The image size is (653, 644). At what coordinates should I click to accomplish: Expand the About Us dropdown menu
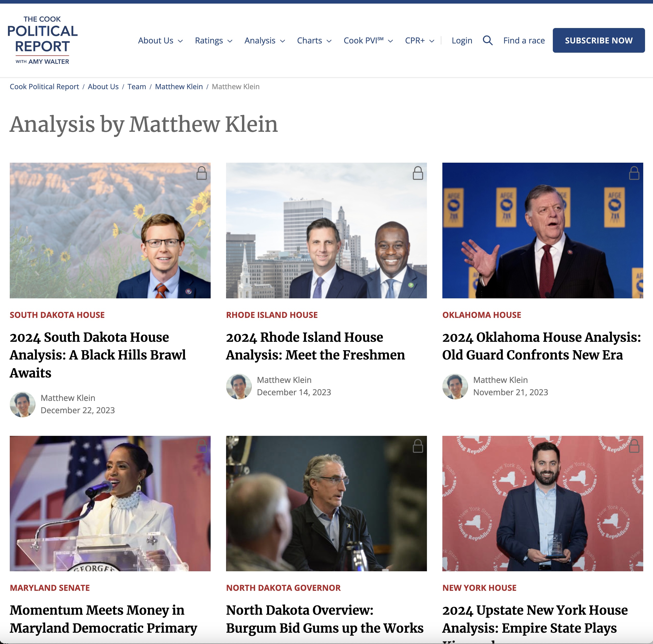click(x=161, y=41)
